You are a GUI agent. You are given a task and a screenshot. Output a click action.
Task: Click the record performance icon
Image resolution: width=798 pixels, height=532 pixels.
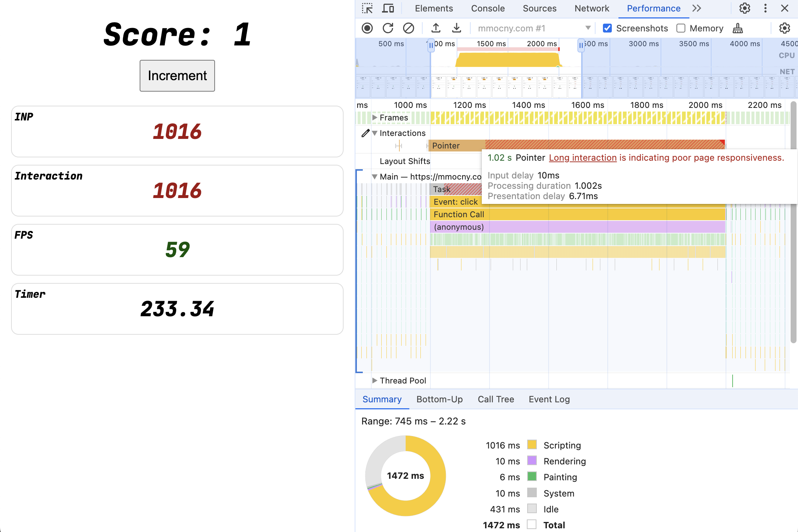point(368,28)
